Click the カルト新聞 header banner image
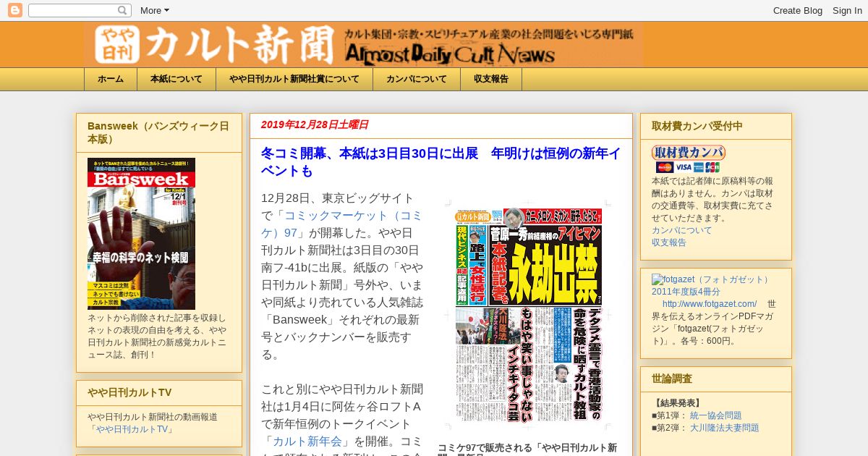The width and height of the screenshot is (868, 456). pyautogui.click(x=363, y=45)
